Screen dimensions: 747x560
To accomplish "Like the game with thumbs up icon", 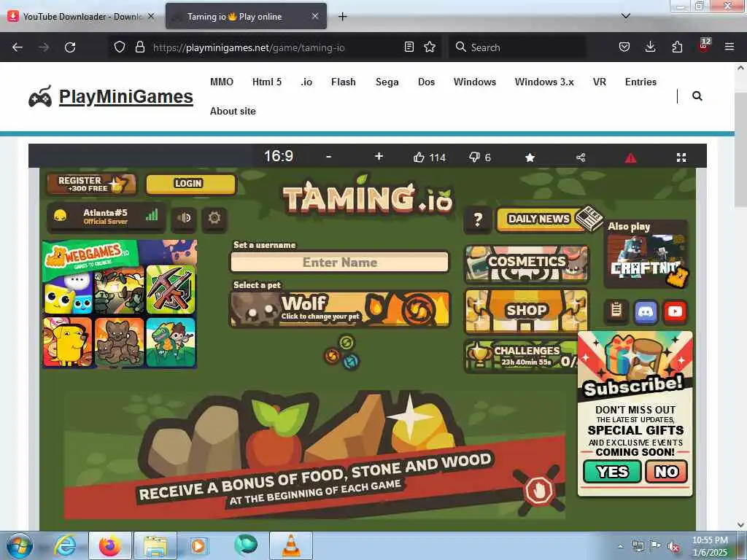I will pos(419,157).
